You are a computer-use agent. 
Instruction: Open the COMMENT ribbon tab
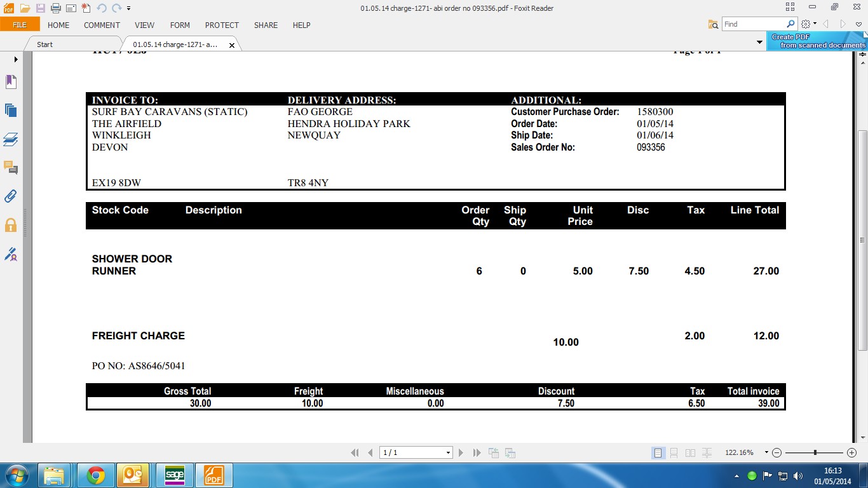[x=102, y=25]
